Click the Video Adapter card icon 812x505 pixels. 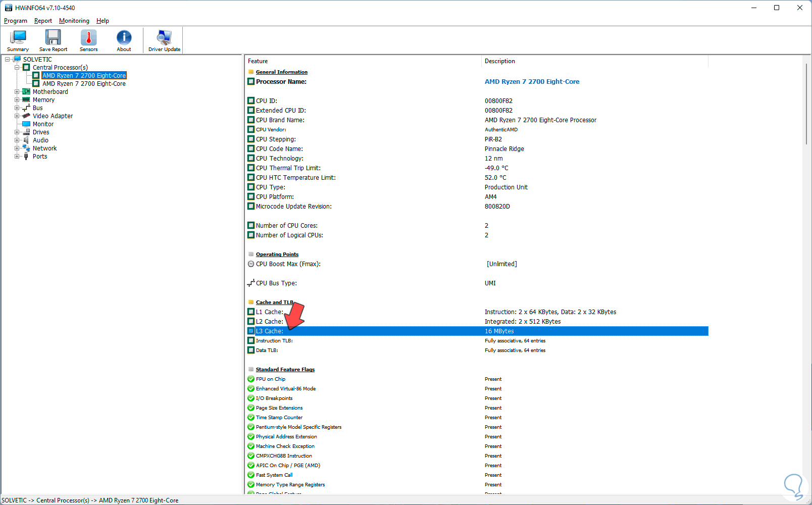[26, 116]
